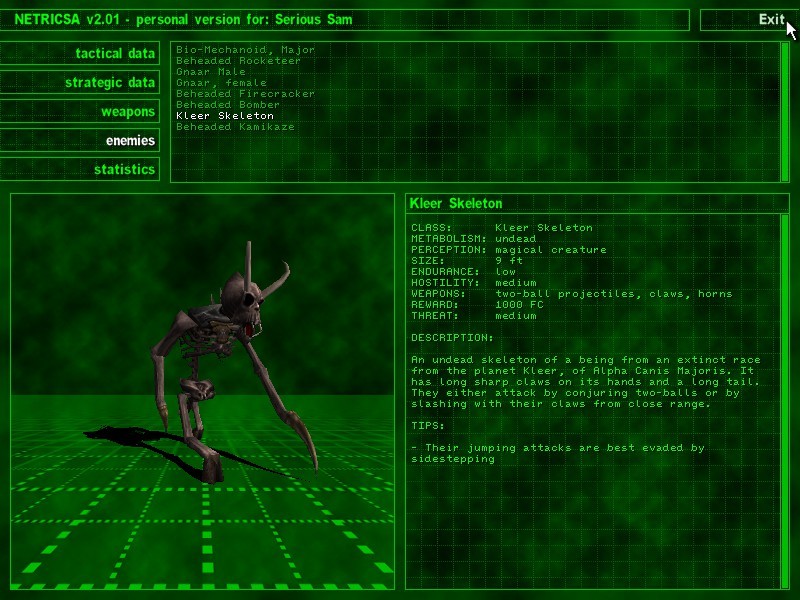
Task: Select Beheaded Kamikaze entry
Action: point(235,127)
